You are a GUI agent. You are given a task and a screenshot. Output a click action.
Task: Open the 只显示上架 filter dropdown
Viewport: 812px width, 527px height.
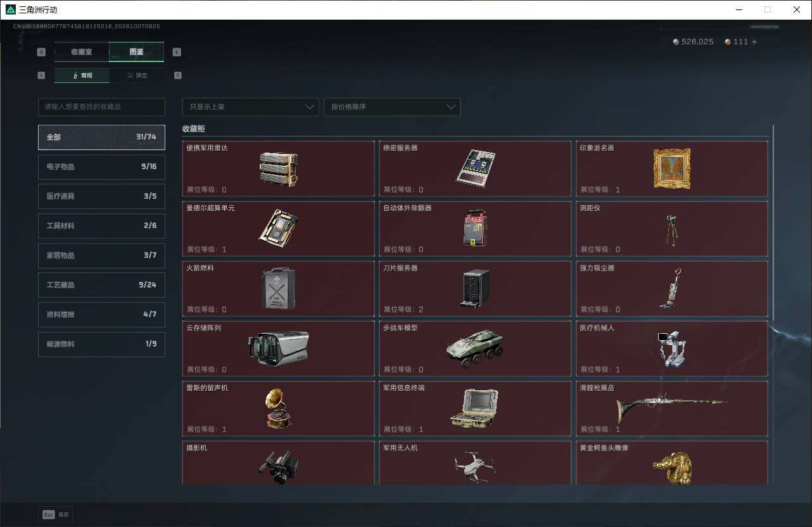coord(250,107)
